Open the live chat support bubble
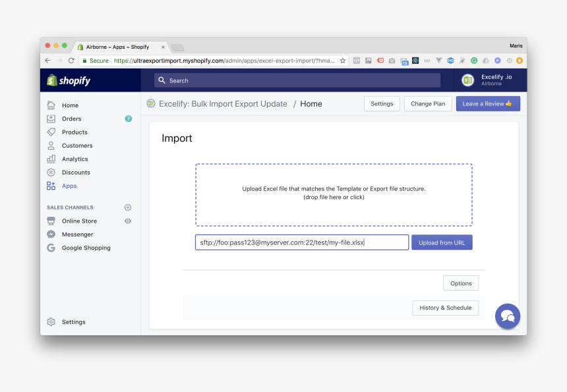The width and height of the screenshot is (567, 392). pyautogui.click(x=508, y=316)
